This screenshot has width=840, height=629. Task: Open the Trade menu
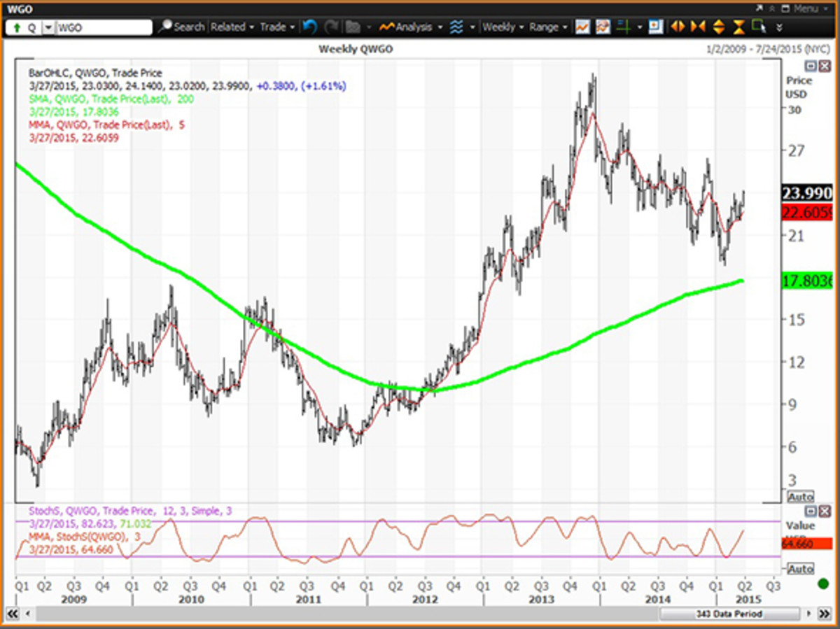276,27
